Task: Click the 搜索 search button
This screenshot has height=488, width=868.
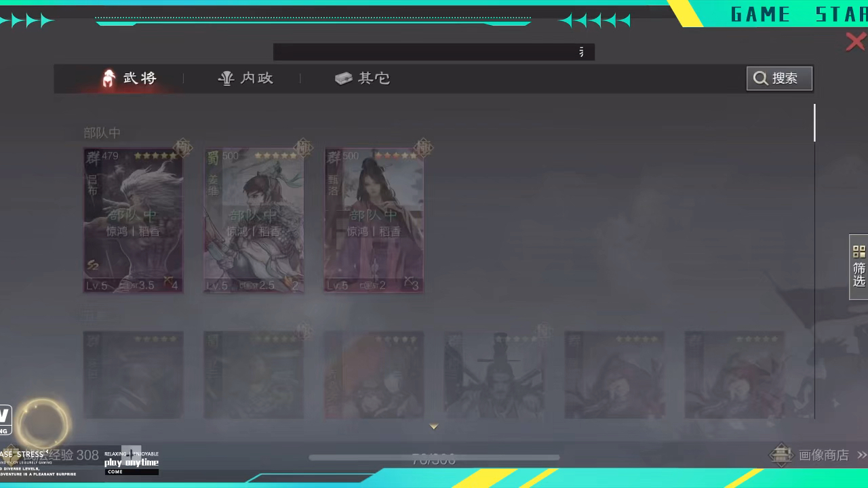Action: click(779, 79)
